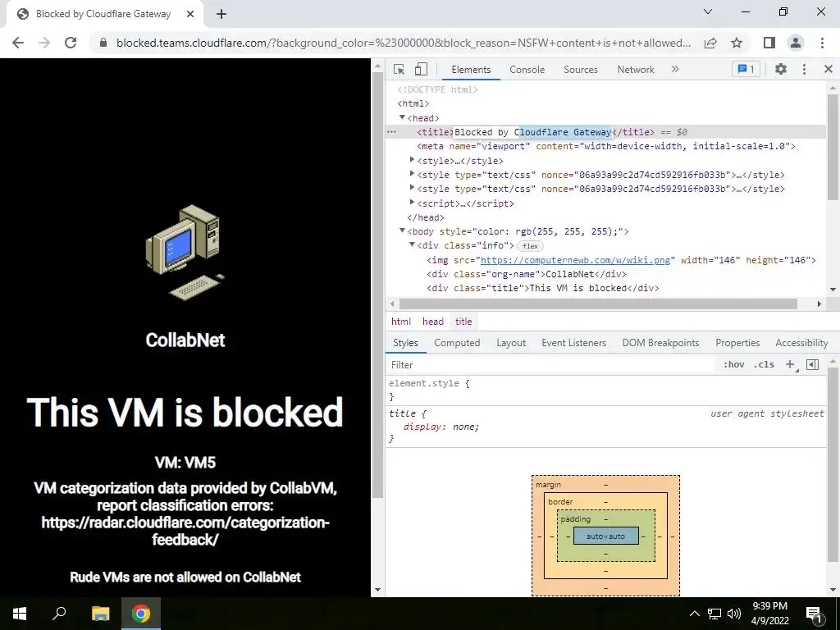Open the three-dot actions beside title node

tap(391, 132)
